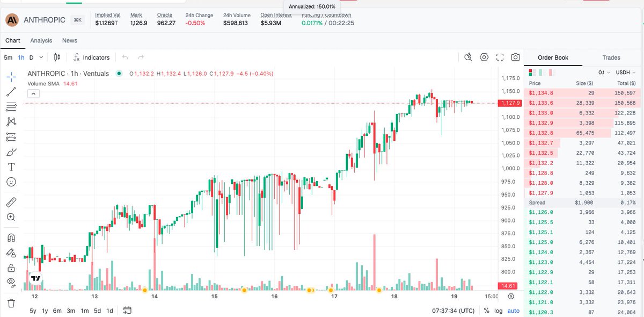
Task: Open the Quick Search lightning magnifier
Action: pyautogui.click(x=468, y=57)
